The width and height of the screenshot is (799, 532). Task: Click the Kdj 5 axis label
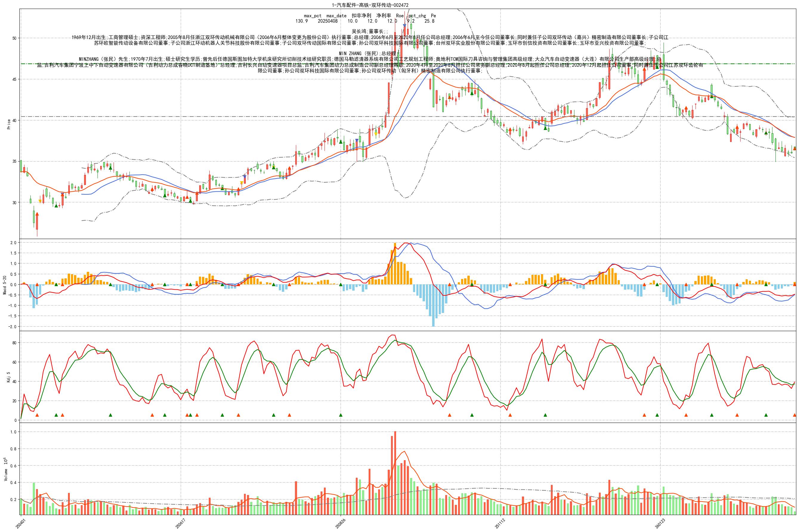tap(9, 377)
